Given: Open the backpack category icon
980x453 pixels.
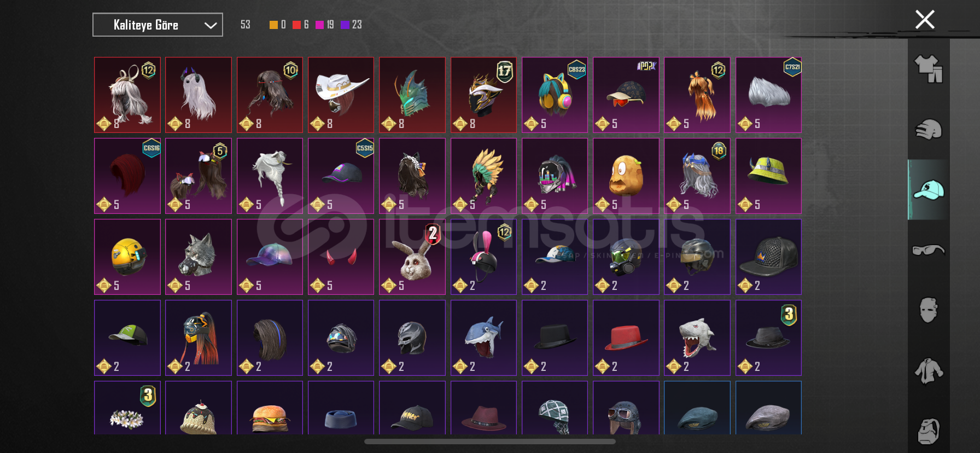Looking at the screenshot, I should (x=929, y=432).
